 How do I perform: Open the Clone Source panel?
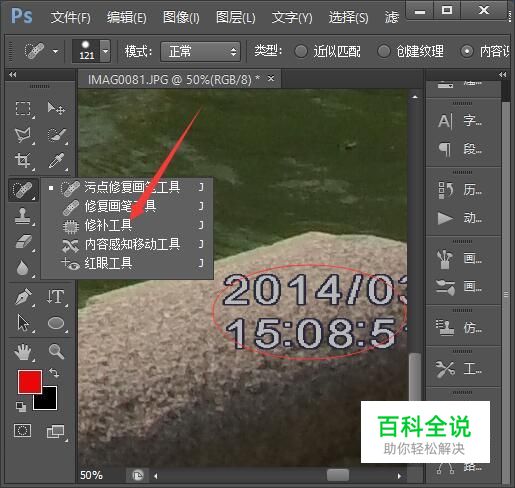pyautogui.click(x=460, y=328)
